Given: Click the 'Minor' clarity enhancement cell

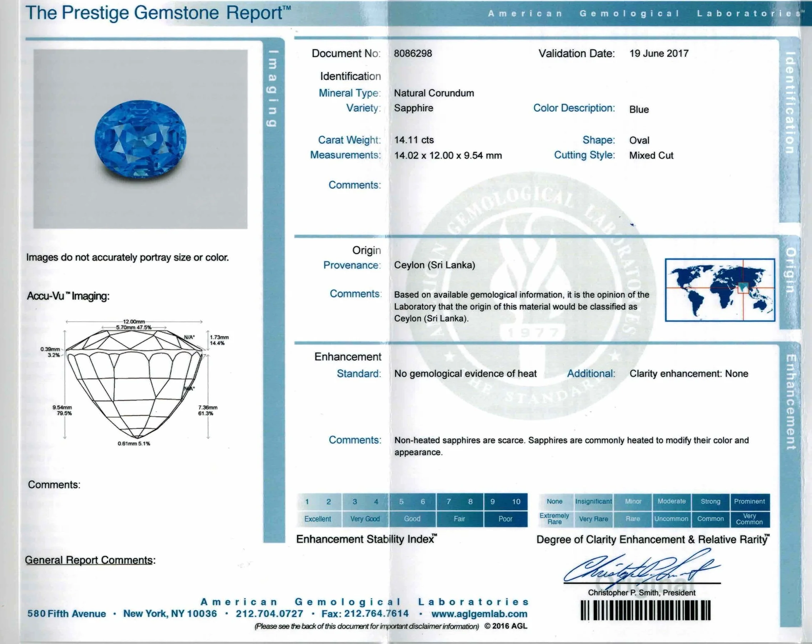Looking at the screenshot, I should (633, 502).
